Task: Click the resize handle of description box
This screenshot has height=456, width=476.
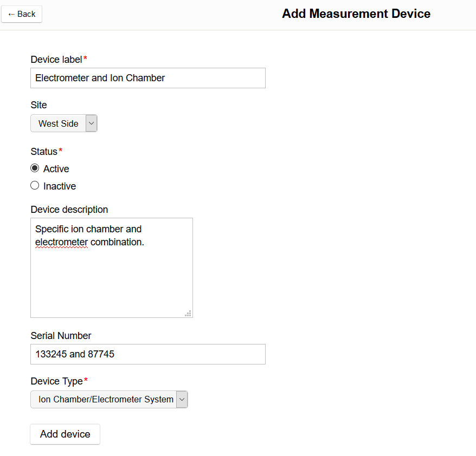Action: click(188, 313)
